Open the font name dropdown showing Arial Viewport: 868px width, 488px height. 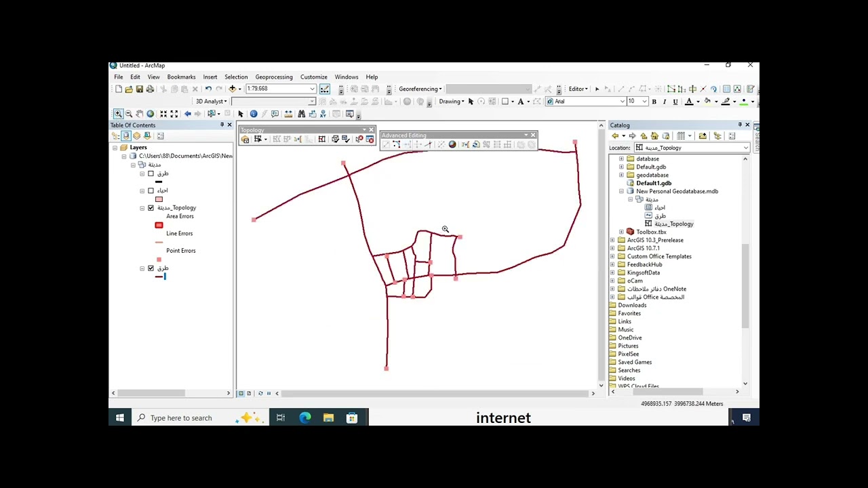(622, 102)
